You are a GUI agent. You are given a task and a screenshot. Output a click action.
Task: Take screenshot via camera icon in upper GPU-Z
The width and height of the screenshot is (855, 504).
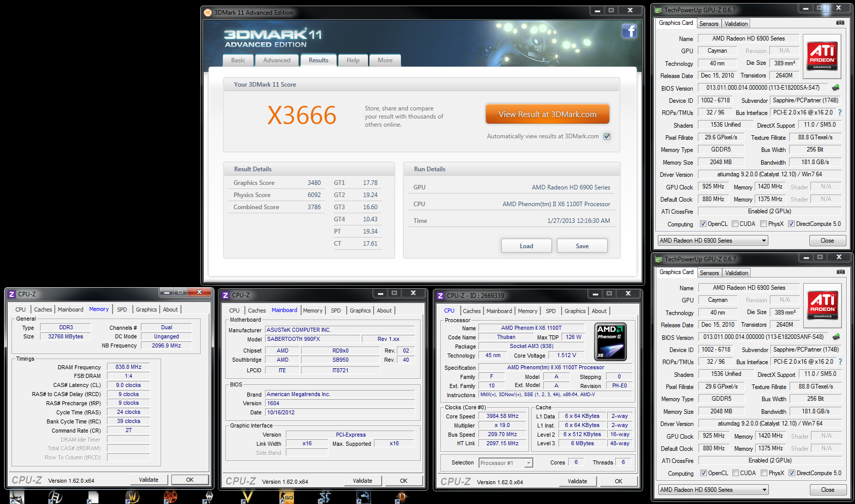(x=840, y=23)
